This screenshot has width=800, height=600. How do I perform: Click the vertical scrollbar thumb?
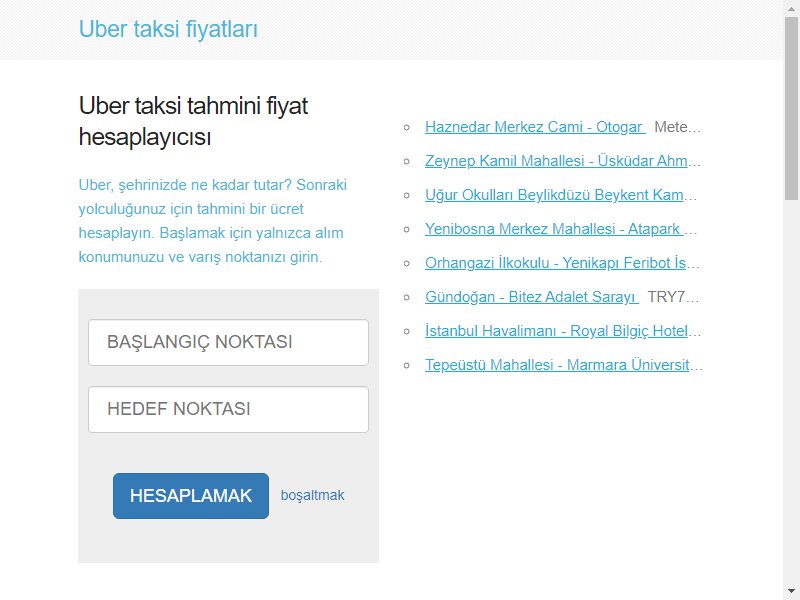tap(791, 108)
